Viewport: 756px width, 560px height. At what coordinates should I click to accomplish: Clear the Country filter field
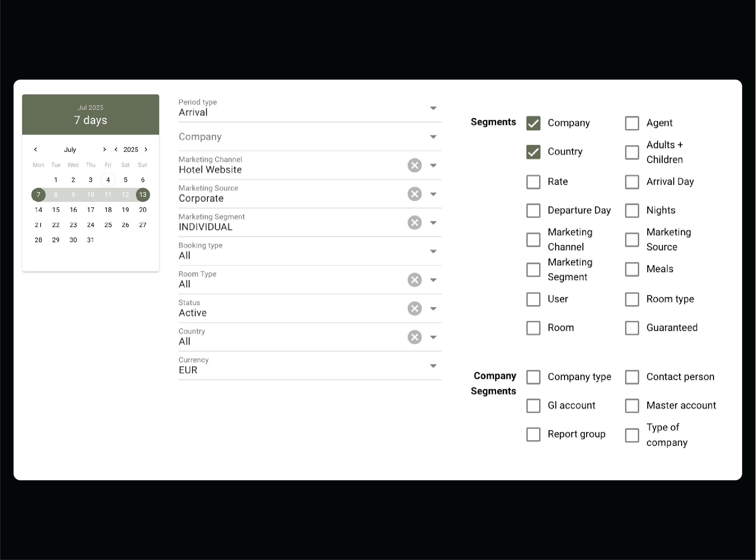[x=414, y=337]
